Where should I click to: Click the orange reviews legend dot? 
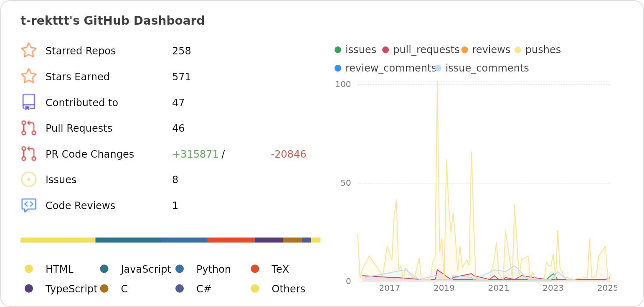coord(465,50)
